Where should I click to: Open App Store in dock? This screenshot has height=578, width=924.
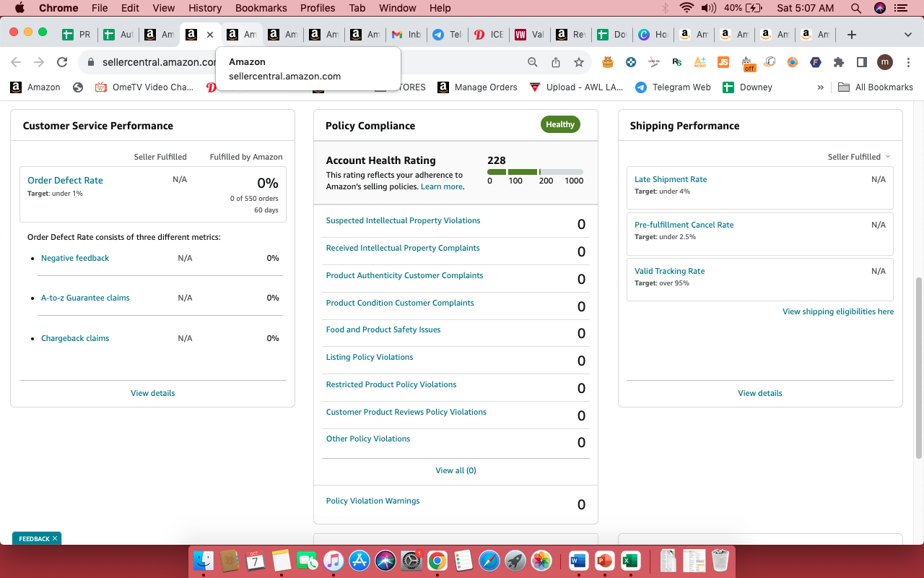point(359,561)
